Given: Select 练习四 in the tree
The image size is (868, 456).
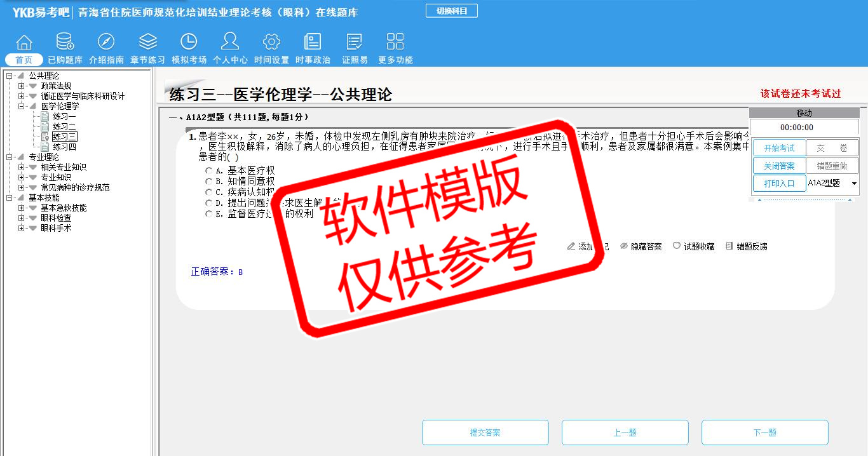Looking at the screenshot, I should click(64, 147).
